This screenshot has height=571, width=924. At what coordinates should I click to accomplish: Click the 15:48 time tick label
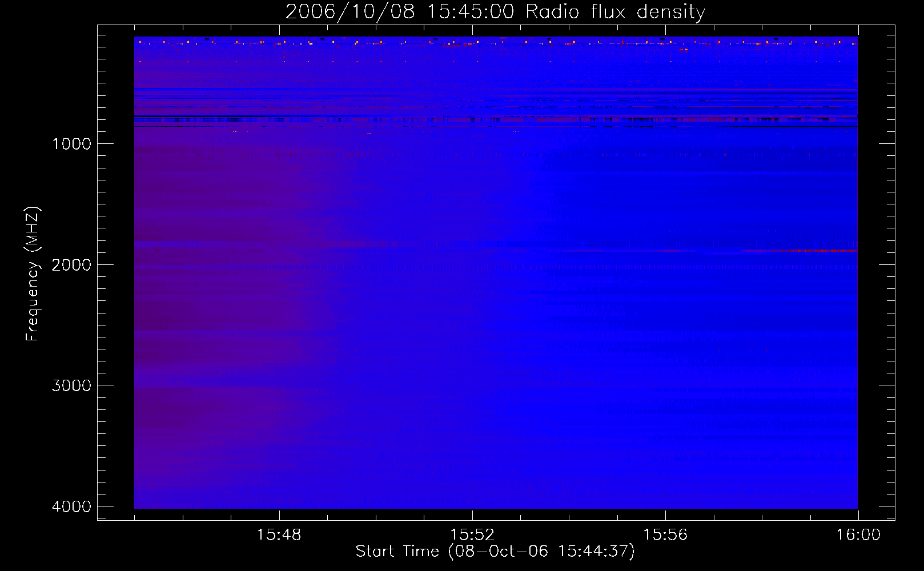[x=279, y=535]
